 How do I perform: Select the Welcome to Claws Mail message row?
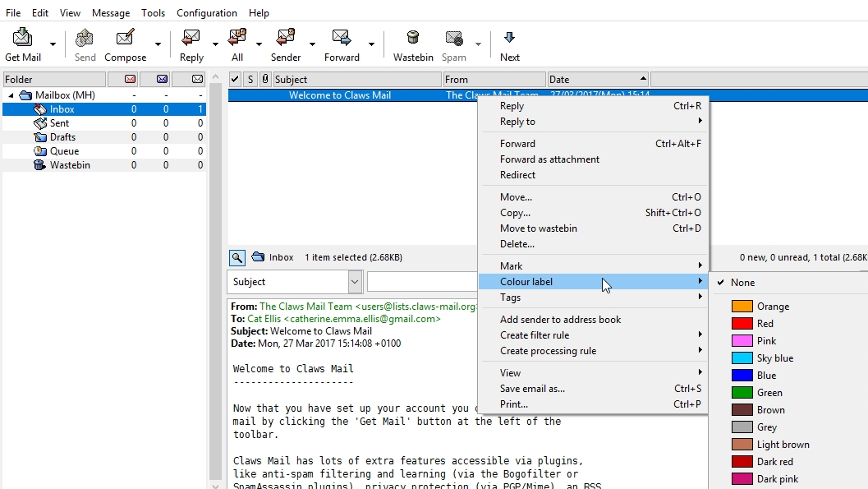click(548, 95)
